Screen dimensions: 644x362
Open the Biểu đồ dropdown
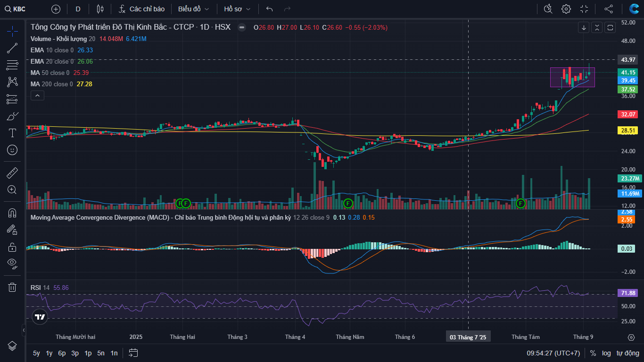click(x=192, y=9)
